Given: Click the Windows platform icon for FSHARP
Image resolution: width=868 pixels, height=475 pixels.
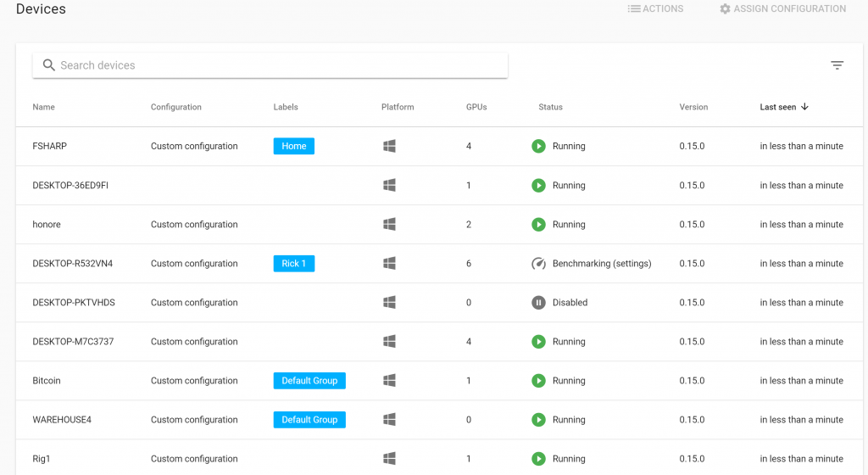Looking at the screenshot, I should (x=389, y=146).
